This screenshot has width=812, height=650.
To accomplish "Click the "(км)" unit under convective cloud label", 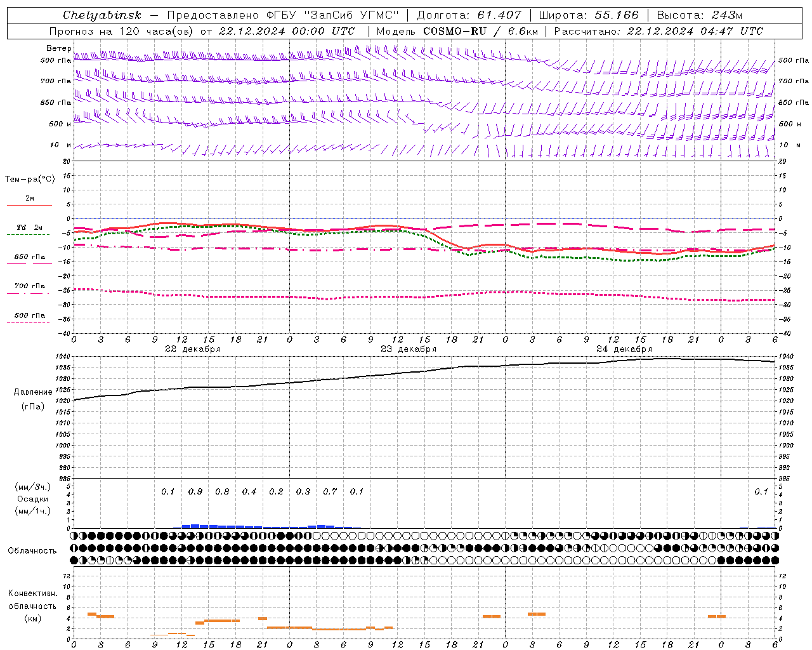I will pyautogui.click(x=32, y=618).
